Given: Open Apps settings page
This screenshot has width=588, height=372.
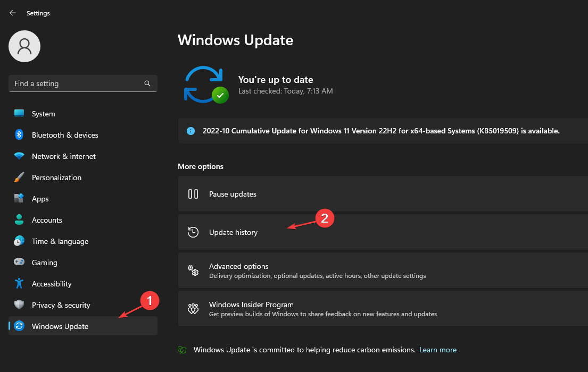Looking at the screenshot, I should (83, 199).
